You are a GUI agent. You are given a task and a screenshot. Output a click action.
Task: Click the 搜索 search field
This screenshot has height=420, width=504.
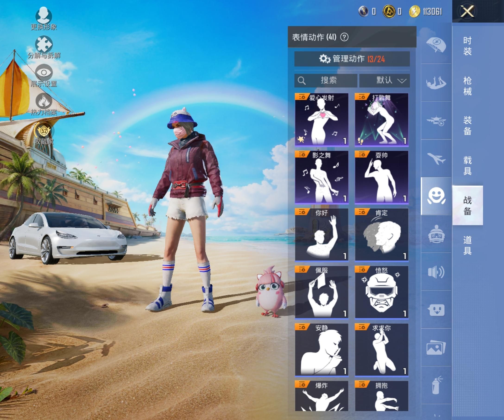tap(326, 80)
